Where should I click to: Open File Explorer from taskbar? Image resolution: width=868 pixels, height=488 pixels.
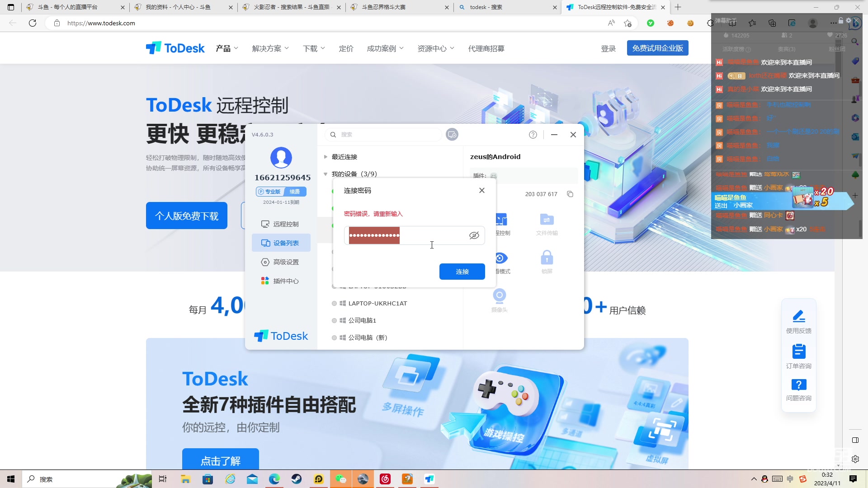pos(185,479)
